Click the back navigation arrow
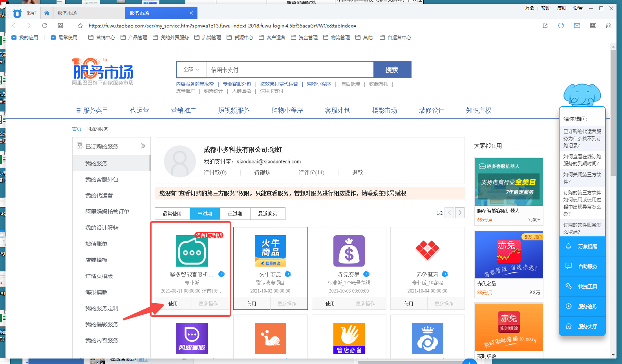This screenshot has width=622, height=364. (13, 26)
